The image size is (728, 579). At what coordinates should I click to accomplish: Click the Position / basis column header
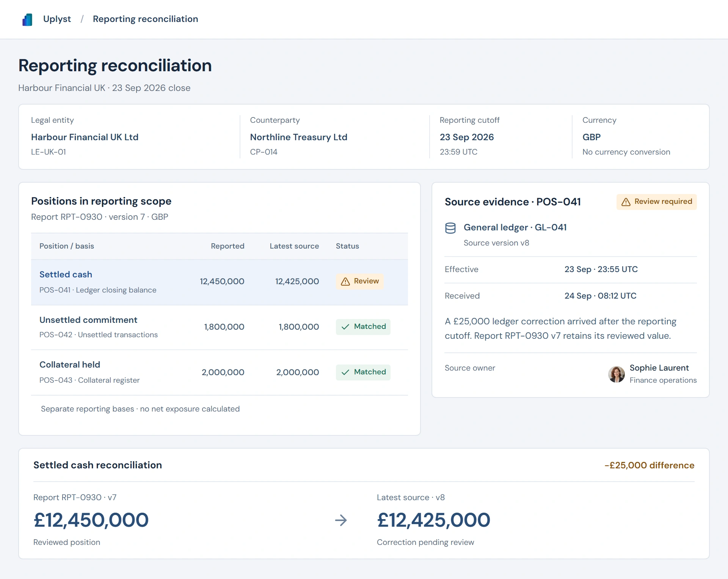tap(67, 246)
